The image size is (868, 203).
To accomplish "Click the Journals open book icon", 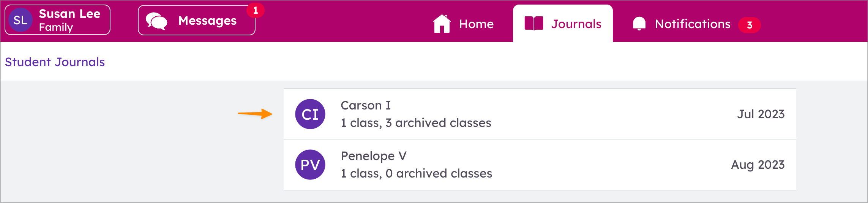I will click(x=533, y=24).
